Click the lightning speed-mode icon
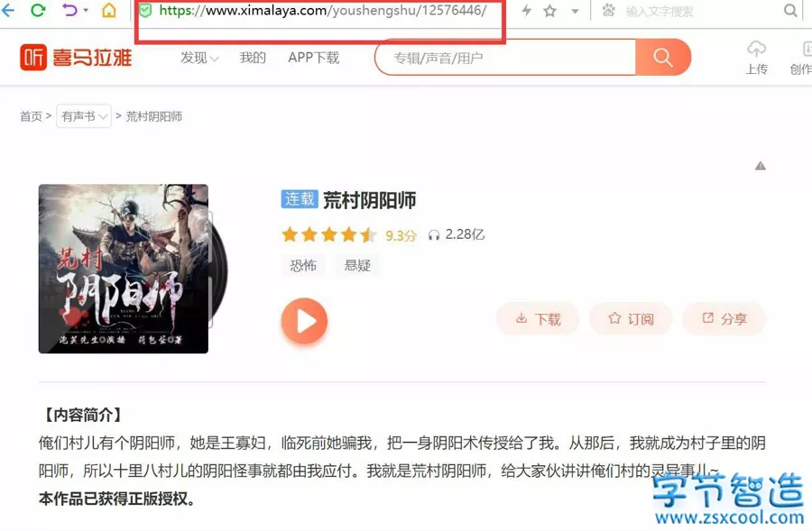The height and width of the screenshot is (531, 812). [x=526, y=10]
